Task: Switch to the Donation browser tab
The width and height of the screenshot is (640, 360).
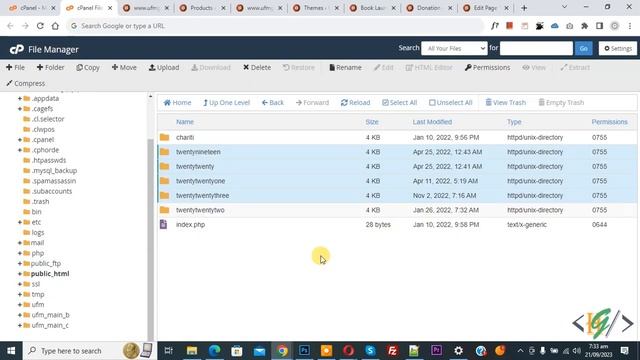Action: tap(428, 8)
